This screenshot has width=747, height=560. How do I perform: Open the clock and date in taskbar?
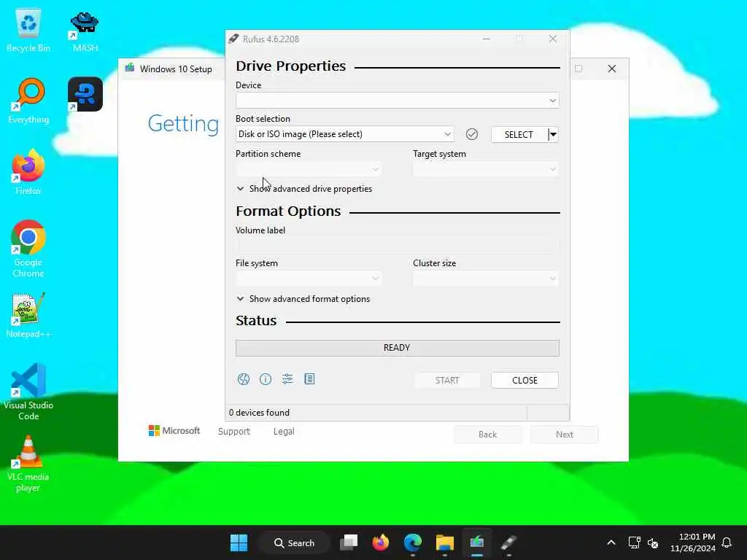[x=693, y=542]
